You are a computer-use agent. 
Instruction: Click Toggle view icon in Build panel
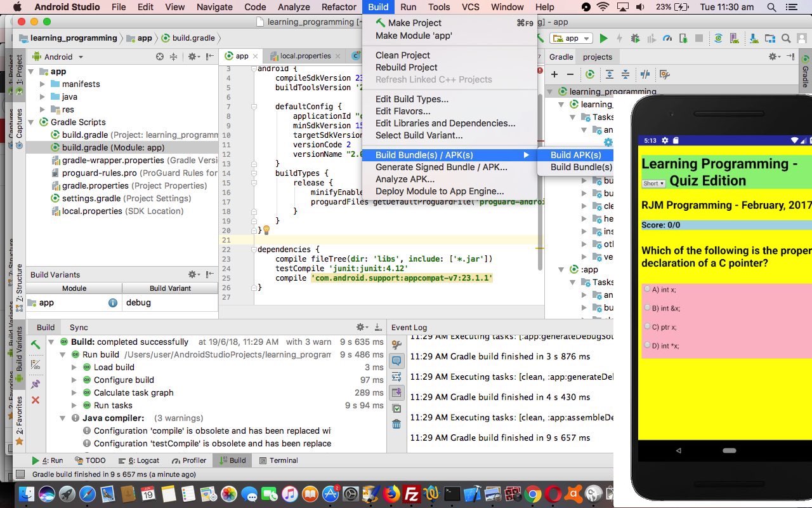(36, 366)
